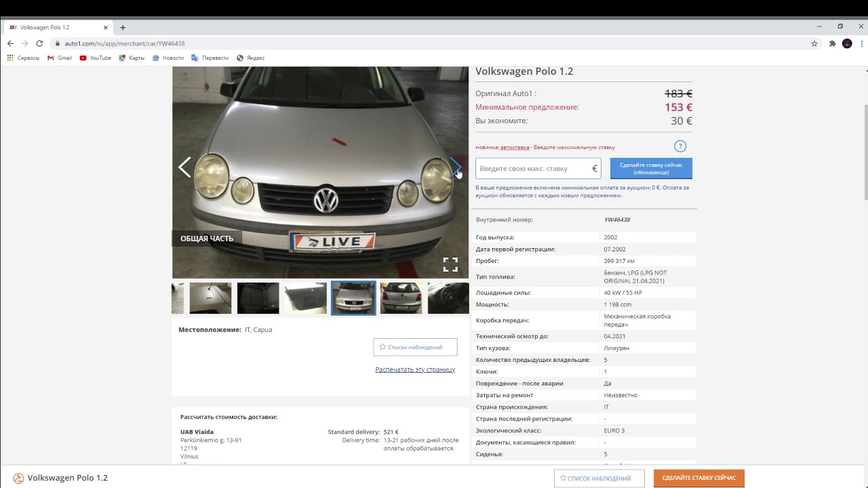Screen dimensions: 868x488
Task: Click the year of manufacture value 2002
Action: pyautogui.click(x=610, y=237)
